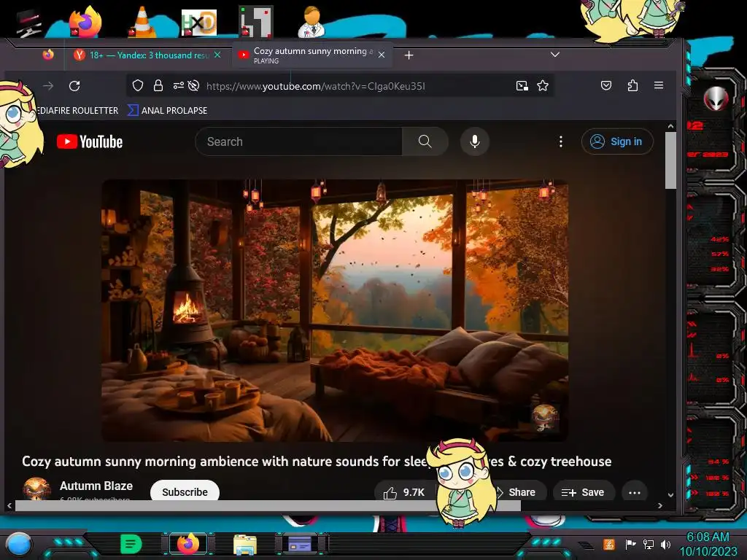This screenshot has width=747, height=560.
Task: Save page to Pocket
Action: point(606,86)
